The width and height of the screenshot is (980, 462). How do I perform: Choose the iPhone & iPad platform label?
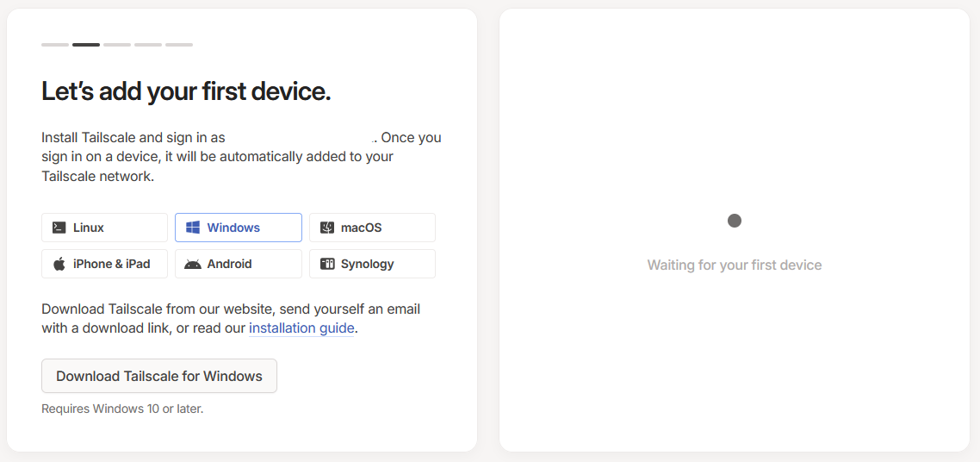click(112, 264)
